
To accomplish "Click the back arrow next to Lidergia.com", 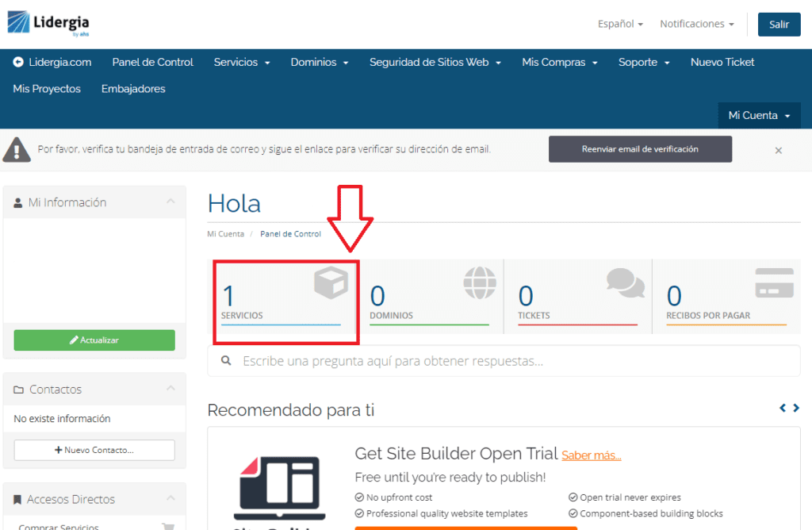I will tap(18, 62).
